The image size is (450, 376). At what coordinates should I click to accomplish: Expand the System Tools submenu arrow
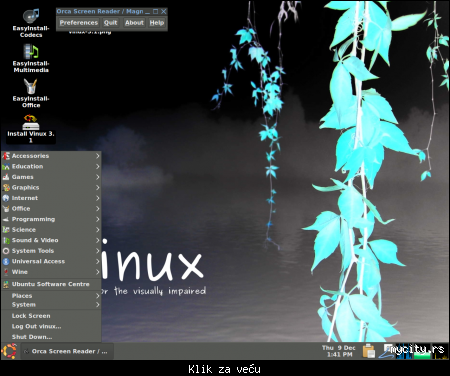pyautogui.click(x=97, y=251)
